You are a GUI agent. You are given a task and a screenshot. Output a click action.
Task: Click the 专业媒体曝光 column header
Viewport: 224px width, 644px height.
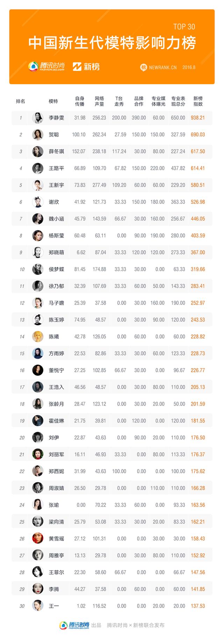tap(159, 101)
